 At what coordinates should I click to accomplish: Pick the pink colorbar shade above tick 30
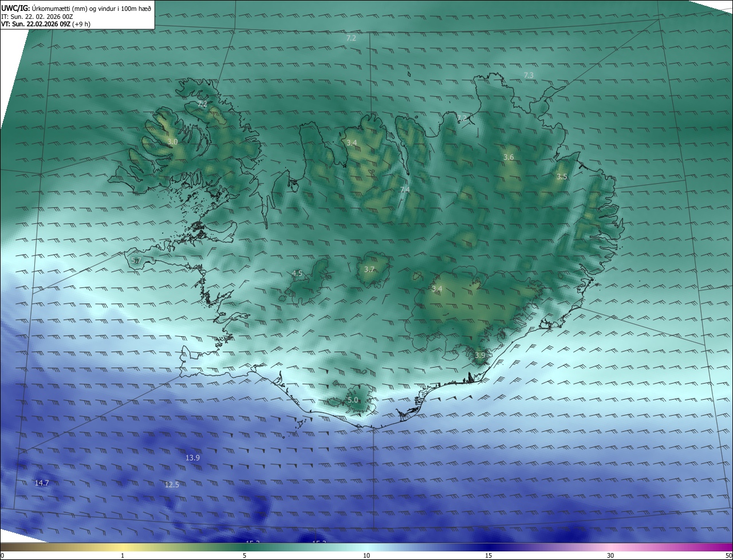[610, 547]
